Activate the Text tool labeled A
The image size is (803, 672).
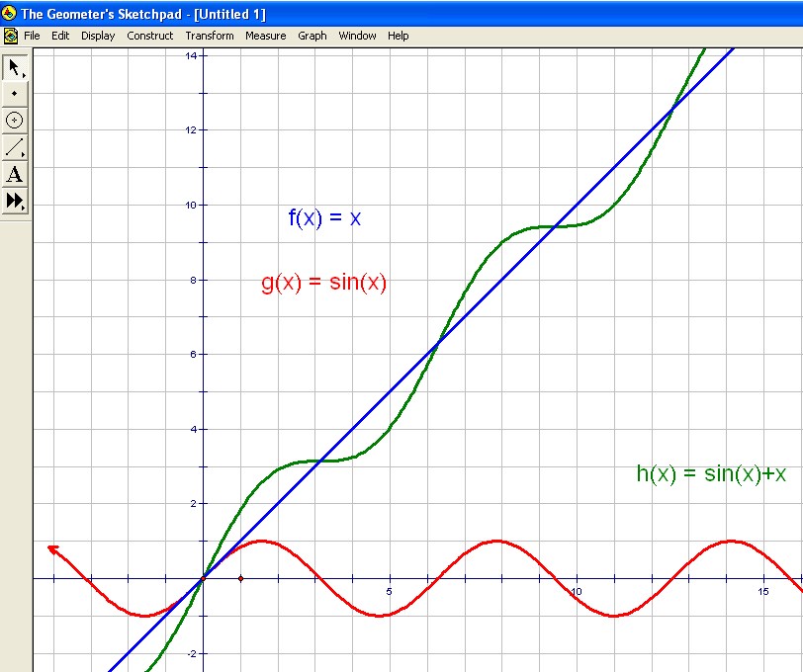click(x=15, y=175)
